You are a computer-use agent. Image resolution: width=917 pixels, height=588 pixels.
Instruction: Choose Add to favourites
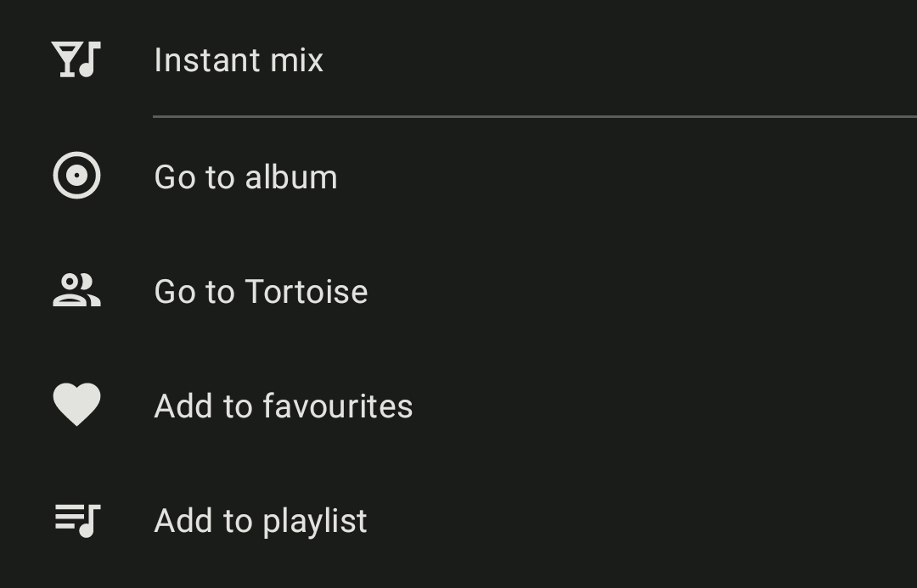click(283, 406)
